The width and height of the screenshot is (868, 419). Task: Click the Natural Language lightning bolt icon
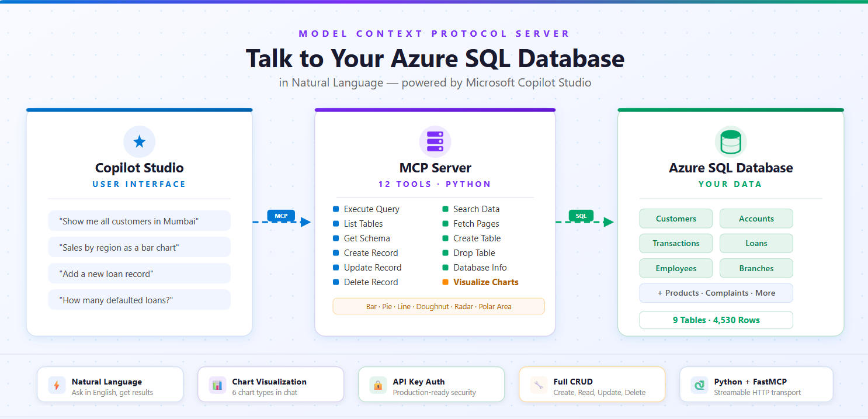click(x=57, y=385)
